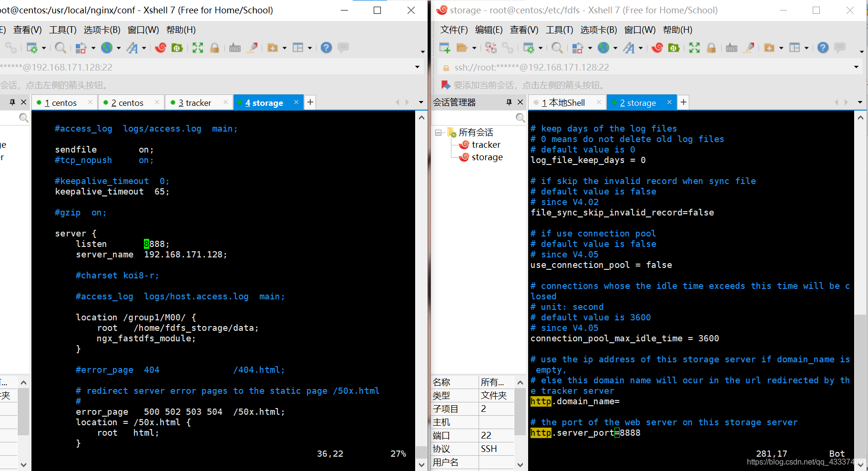Viewport: 868px width, 471px height.
Task: Click the nginx terminal vertical scrollbar thumb
Action: [x=421, y=453]
